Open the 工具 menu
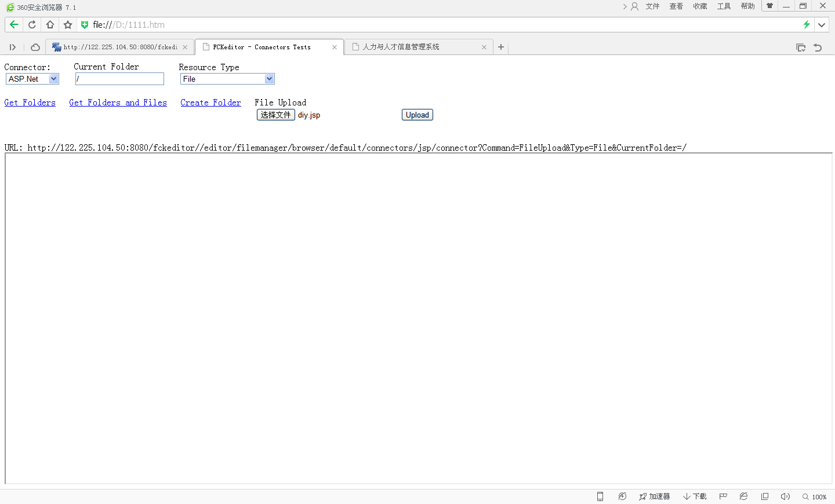The width and height of the screenshot is (835, 504). pyautogui.click(x=724, y=6)
